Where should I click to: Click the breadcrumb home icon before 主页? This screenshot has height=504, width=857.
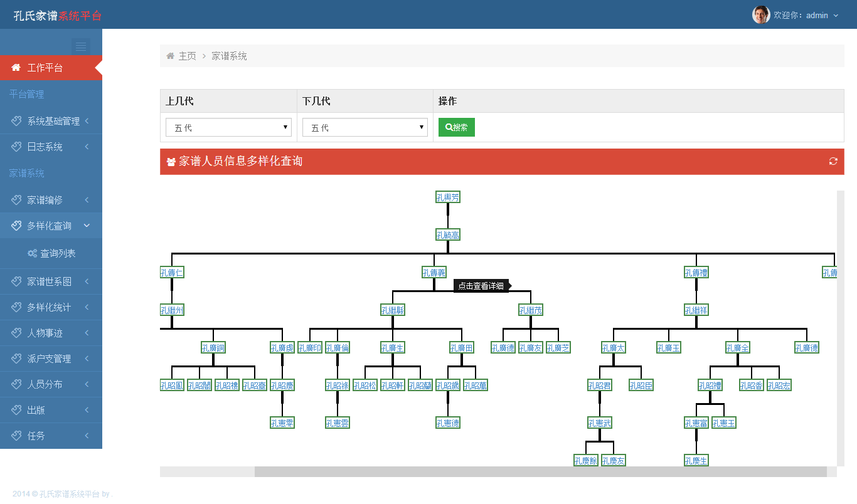[170, 56]
